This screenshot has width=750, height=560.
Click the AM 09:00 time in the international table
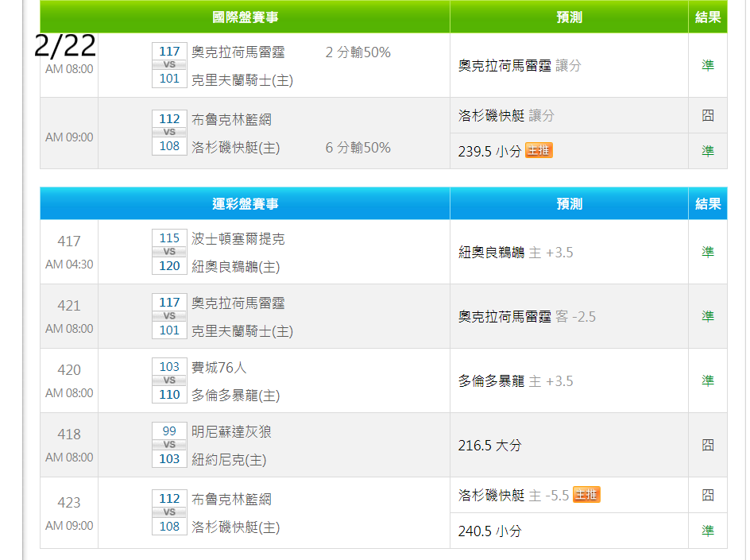coord(69,137)
